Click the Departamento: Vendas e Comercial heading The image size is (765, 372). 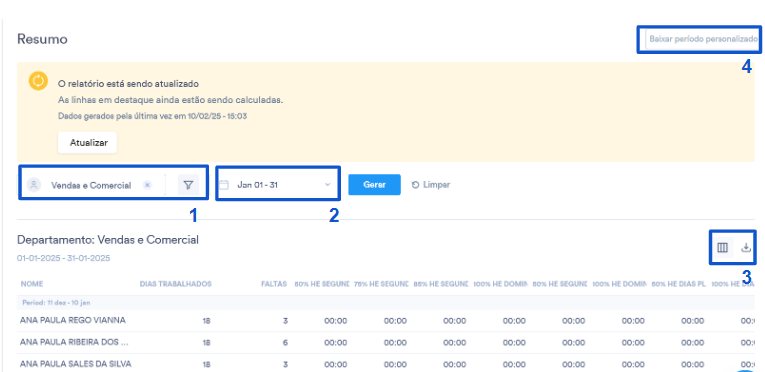coord(108,240)
